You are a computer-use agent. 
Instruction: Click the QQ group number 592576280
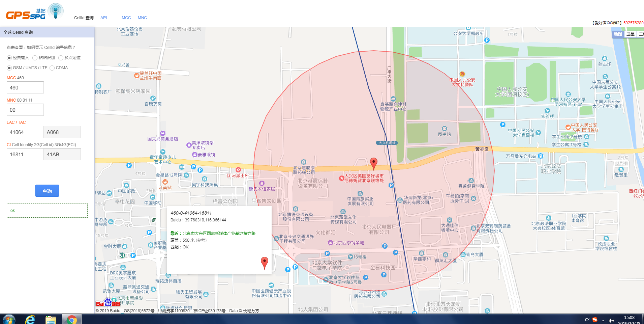click(633, 23)
